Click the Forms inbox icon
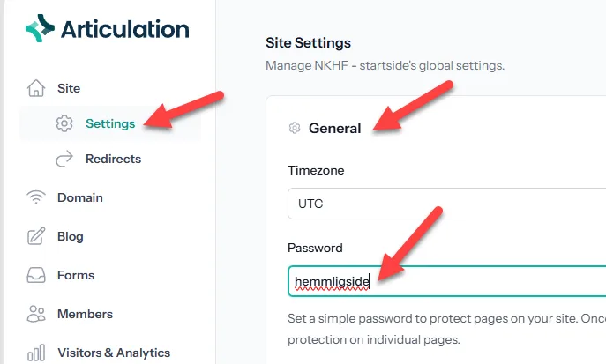Image resolution: width=606 pixels, height=364 pixels. tap(36, 275)
